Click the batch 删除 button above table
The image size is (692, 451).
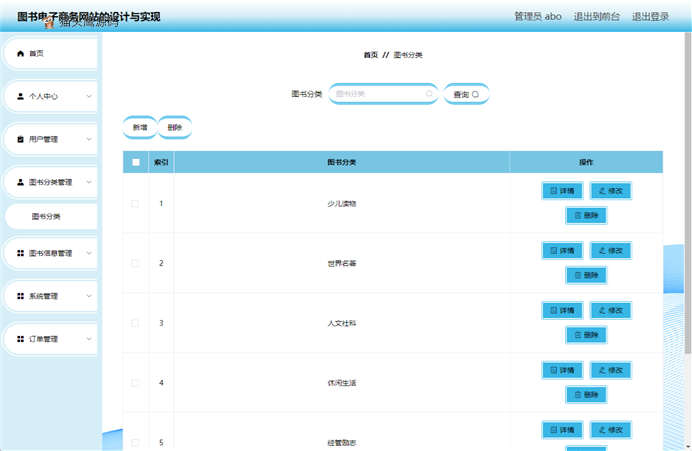(x=175, y=128)
